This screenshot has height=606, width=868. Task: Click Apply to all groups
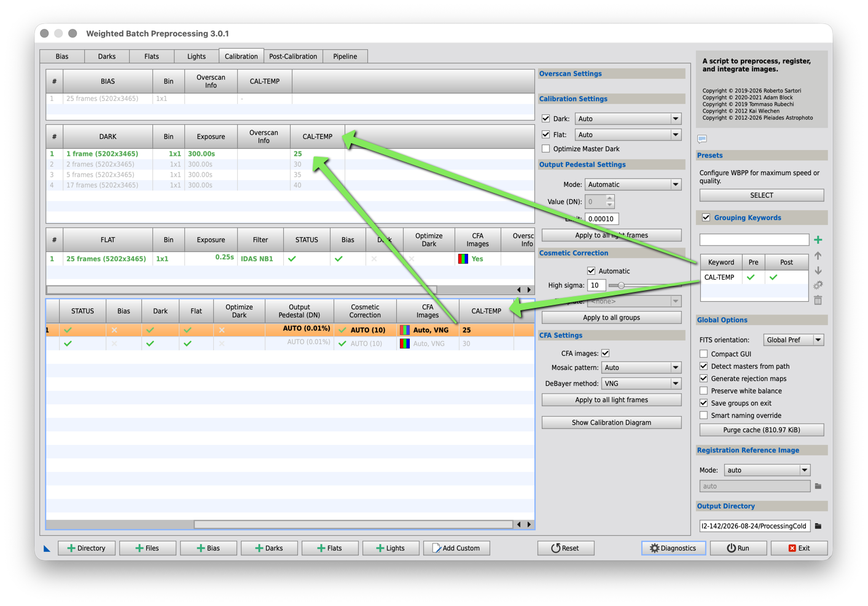click(611, 318)
